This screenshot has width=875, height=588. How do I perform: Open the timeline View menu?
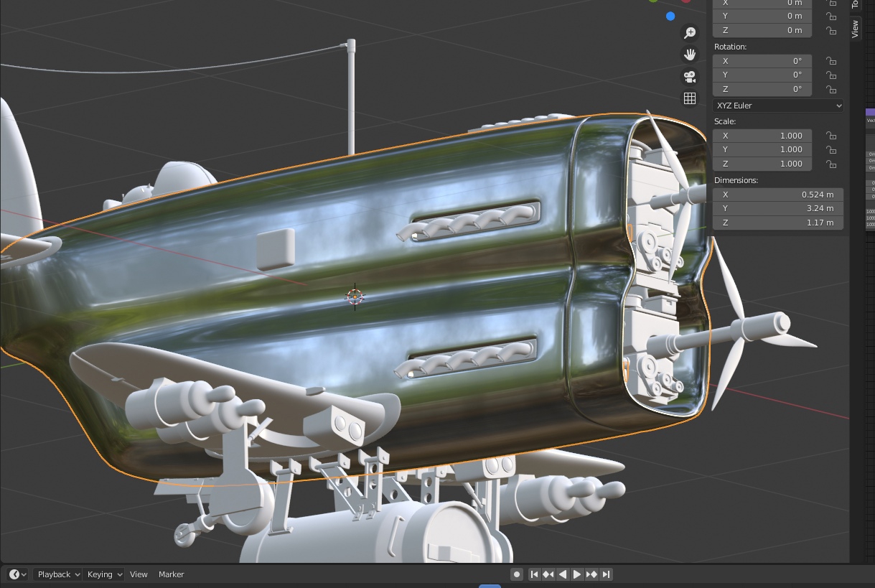tap(139, 574)
